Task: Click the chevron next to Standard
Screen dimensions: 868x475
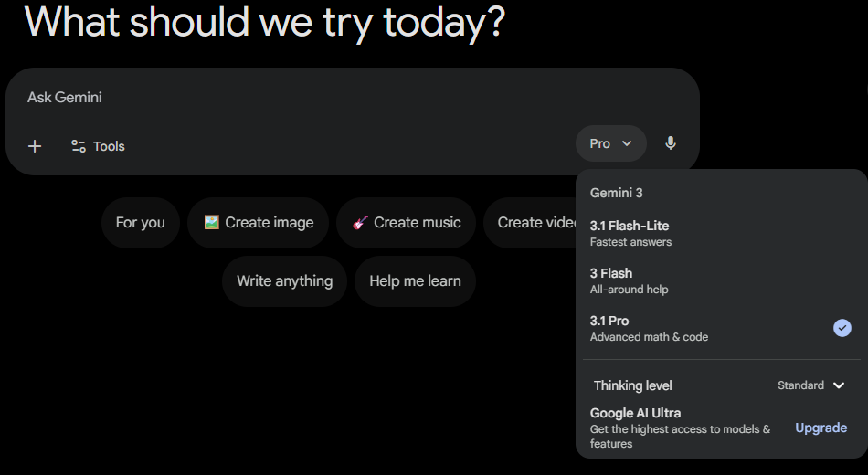Action: point(839,385)
